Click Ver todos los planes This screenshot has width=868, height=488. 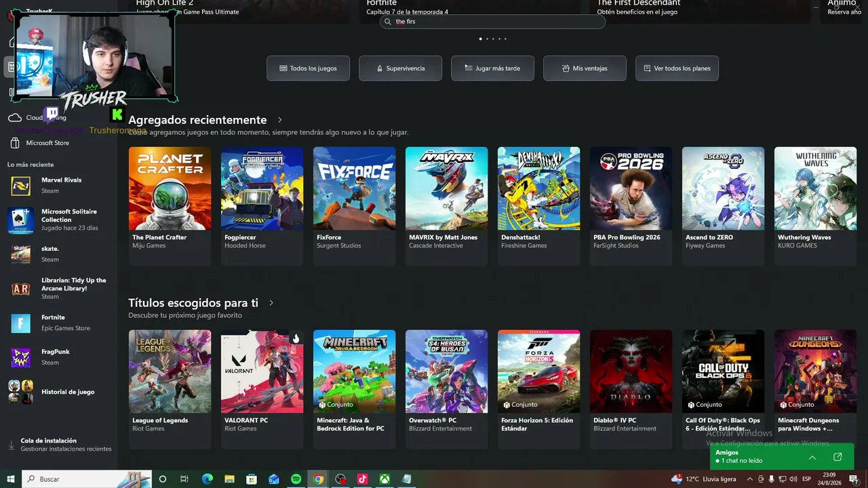[677, 68]
